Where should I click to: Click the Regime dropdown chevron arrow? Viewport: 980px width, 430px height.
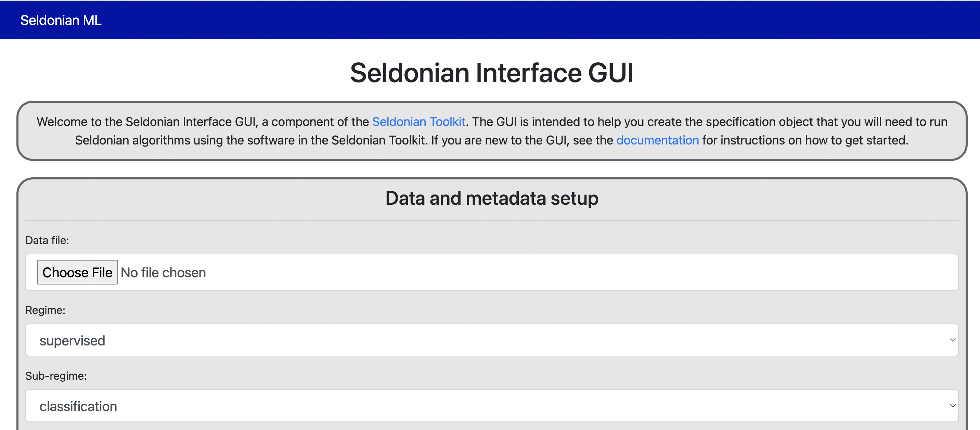952,340
